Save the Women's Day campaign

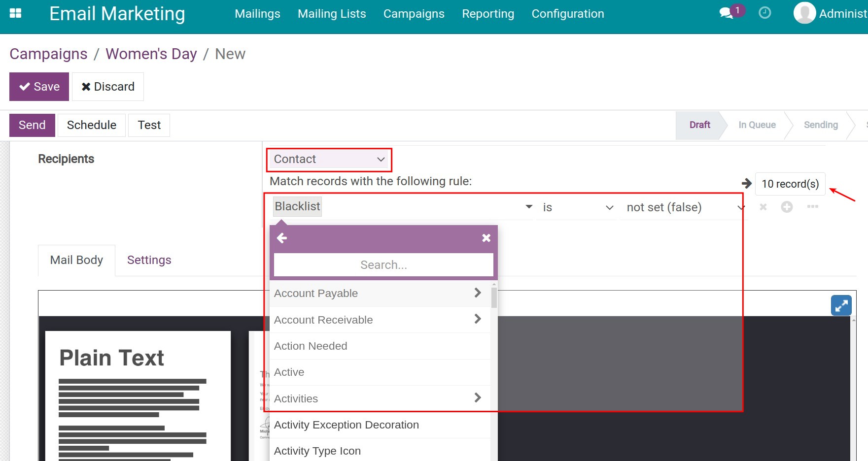pos(39,86)
